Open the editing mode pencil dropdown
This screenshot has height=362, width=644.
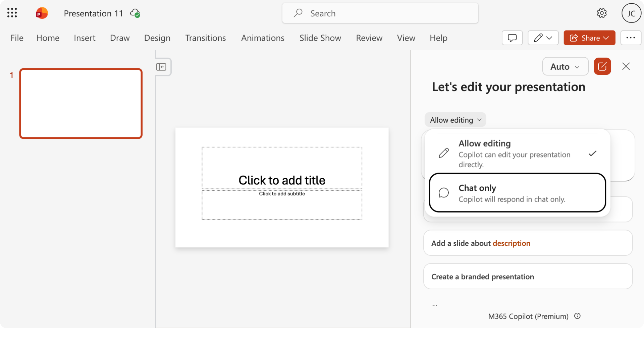click(x=543, y=38)
